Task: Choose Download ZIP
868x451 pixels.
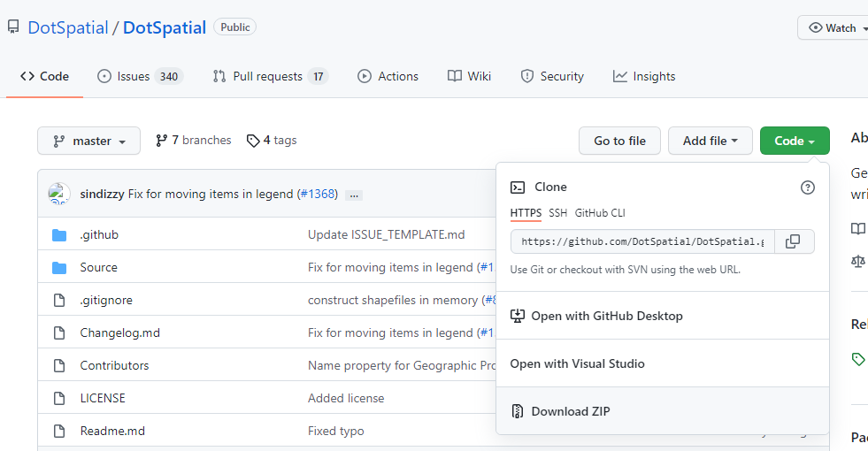Action: click(570, 411)
